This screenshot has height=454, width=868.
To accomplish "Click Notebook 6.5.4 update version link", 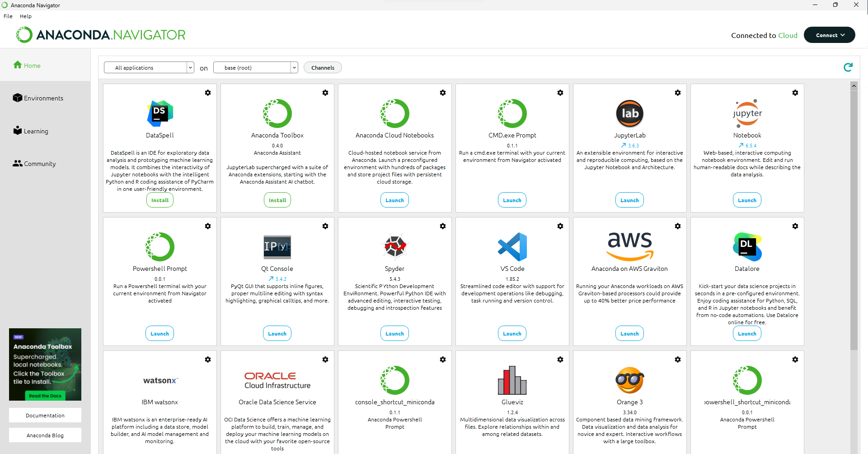I will [x=747, y=146].
